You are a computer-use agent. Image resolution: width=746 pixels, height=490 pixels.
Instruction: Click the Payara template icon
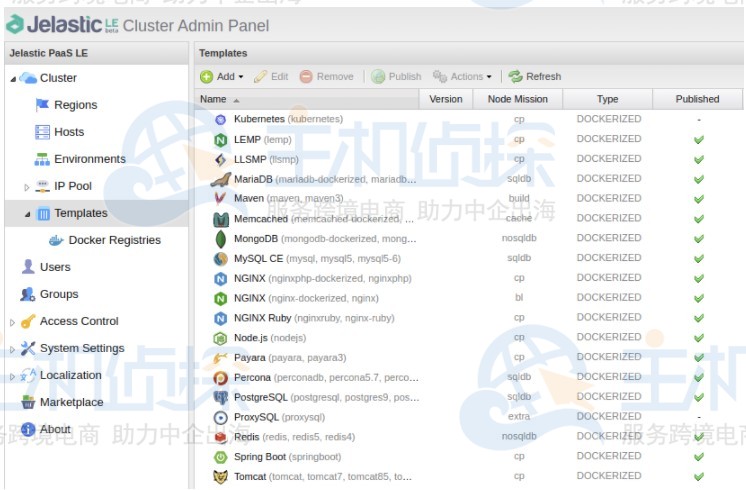220,358
